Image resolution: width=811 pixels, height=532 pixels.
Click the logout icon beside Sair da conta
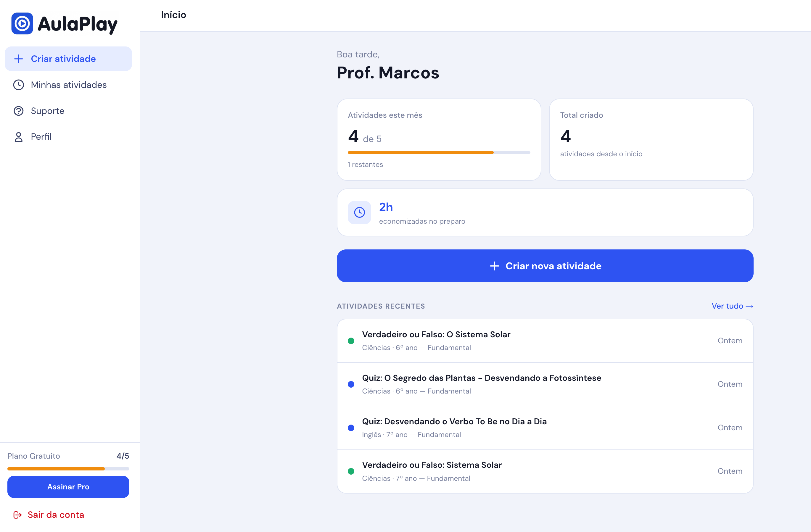point(17,515)
